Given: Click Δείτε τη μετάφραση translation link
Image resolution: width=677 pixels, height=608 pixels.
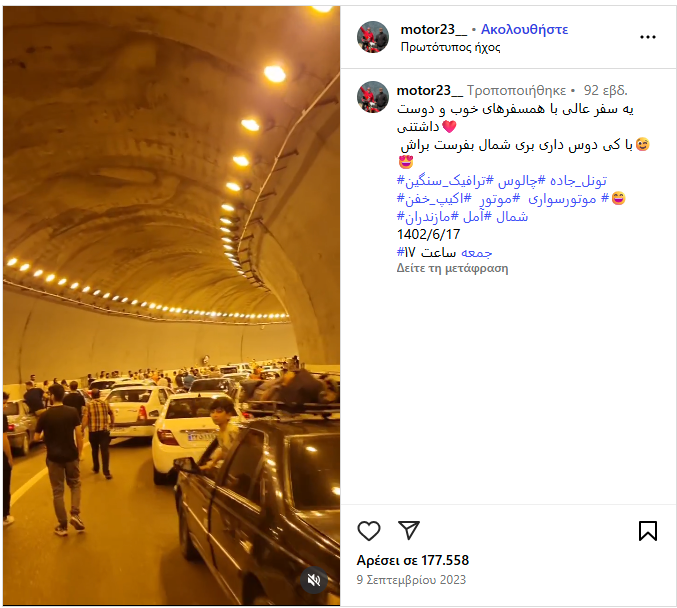Looking at the screenshot, I should (452, 268).
